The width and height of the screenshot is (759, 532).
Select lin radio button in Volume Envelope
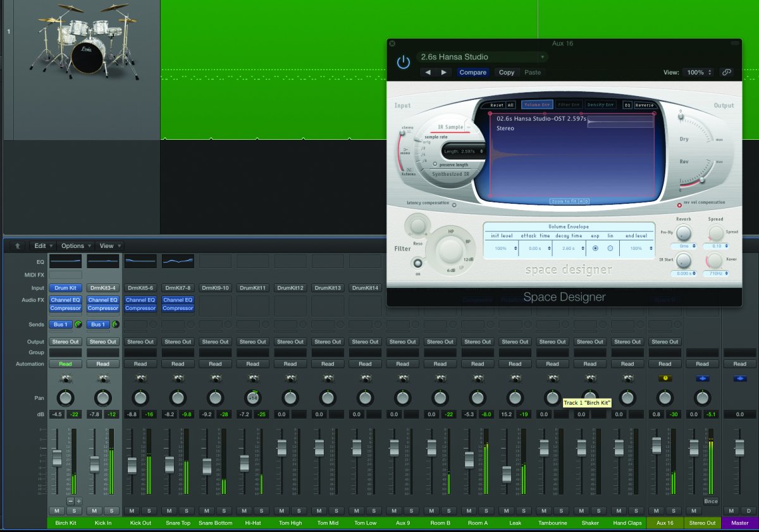coord(610,249)
